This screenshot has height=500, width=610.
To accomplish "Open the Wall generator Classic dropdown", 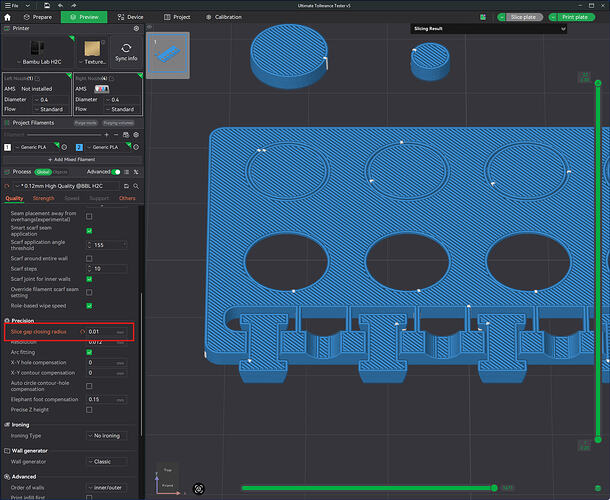I will [107, 461].
